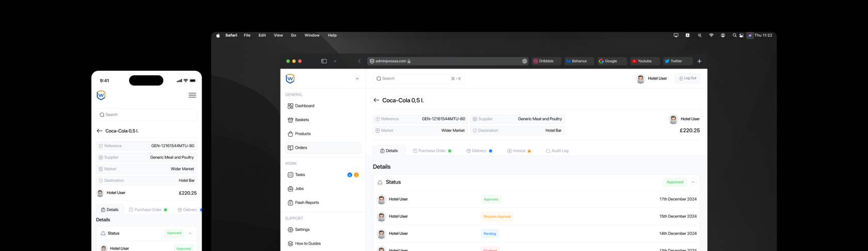868x251 pixels.
Task: Click the desktop Search field
Action: 419,79
